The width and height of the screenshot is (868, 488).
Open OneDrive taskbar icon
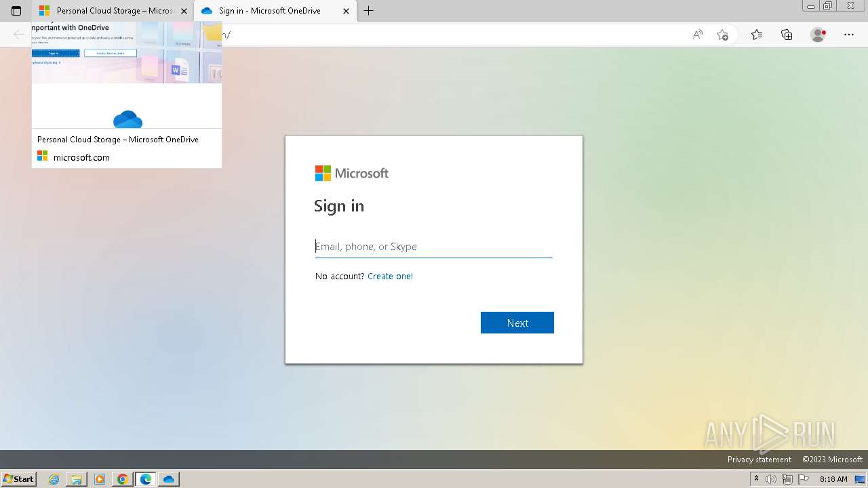(x=169, y=479)
